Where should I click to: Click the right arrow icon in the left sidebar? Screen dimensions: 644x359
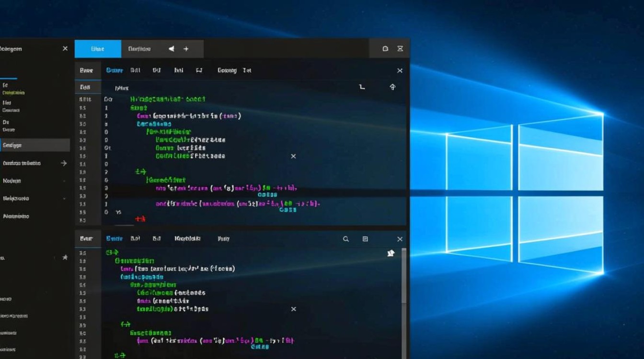[x=64, y=163]
